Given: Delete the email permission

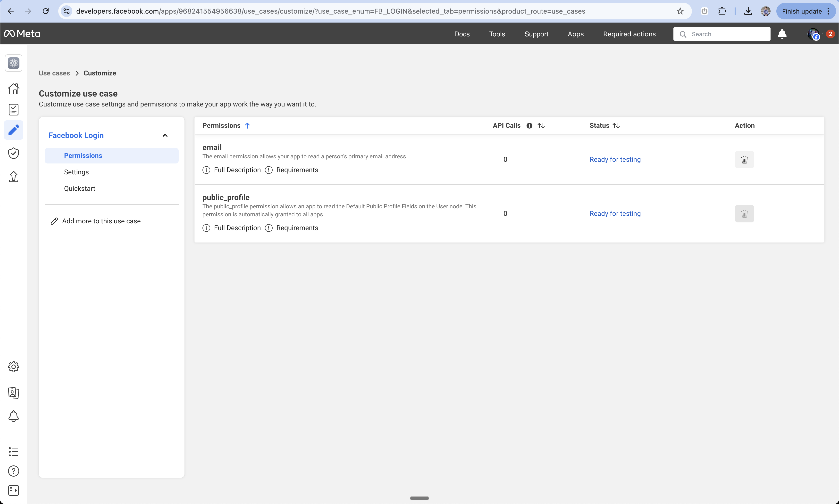Looking at the screenshot, I should pos(744,159).
